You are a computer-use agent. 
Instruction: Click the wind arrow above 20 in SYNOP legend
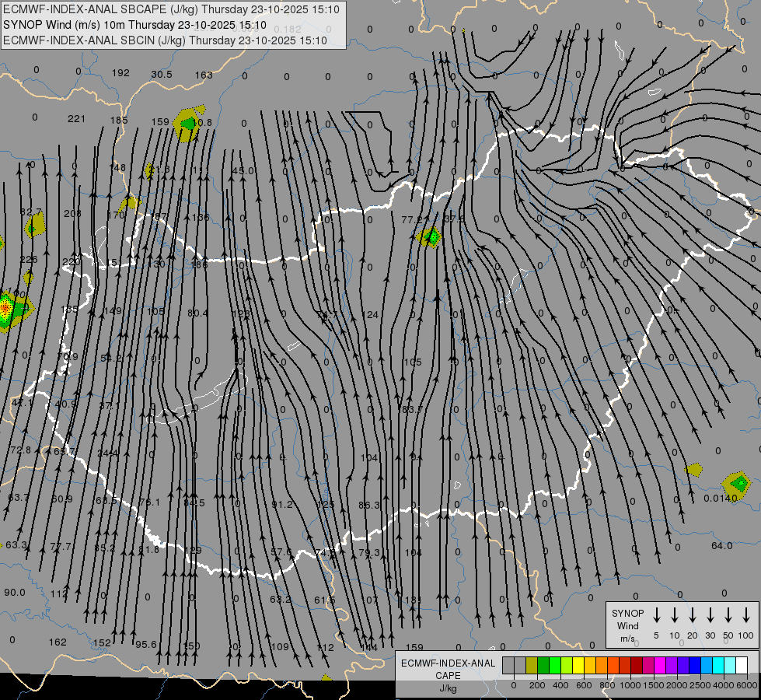coord(692,615)
